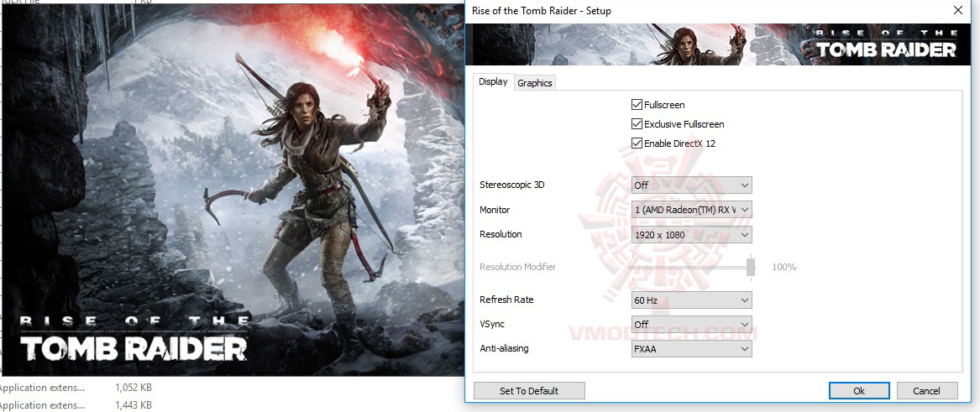This screenshot has height=412, width=980.
Task: Click the 1,443 KB file size entry
Action: coord(134,405)
